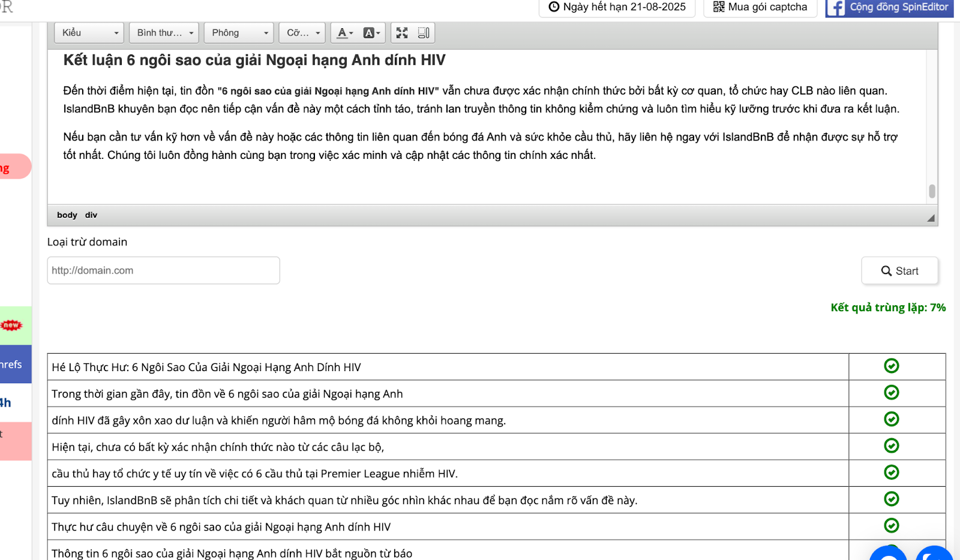
Task: Select the body element path item
Action: click(67, 215)
